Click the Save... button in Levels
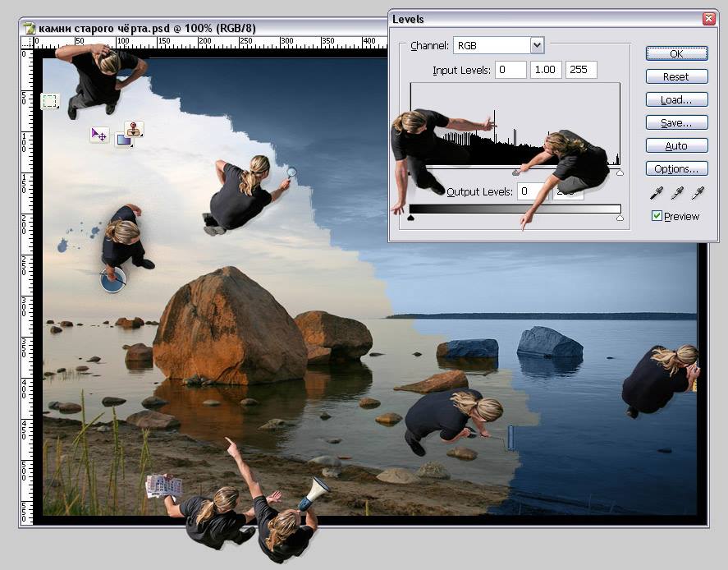 click(675, 122)
